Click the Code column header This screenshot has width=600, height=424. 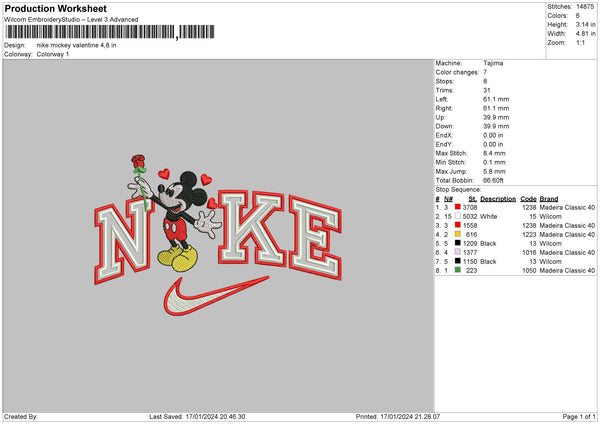tap(528, 199)
